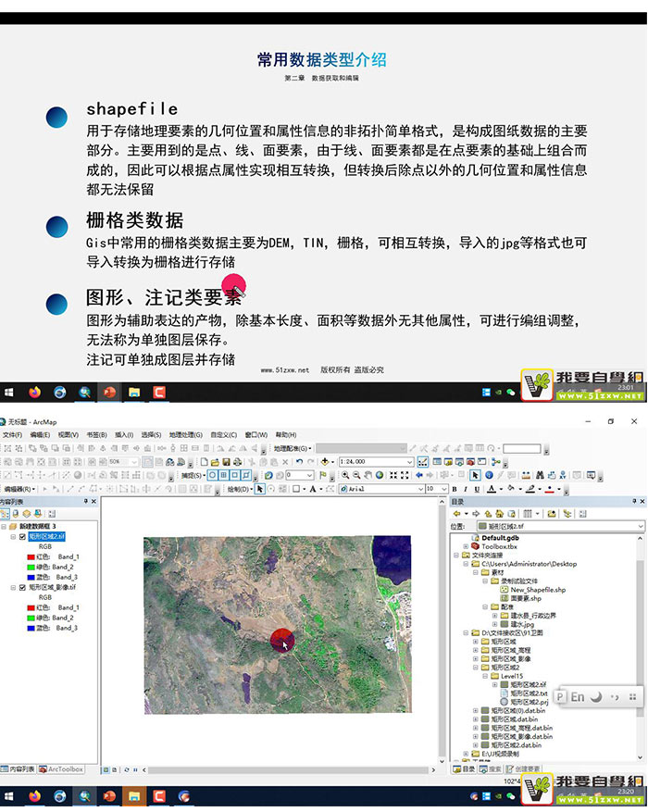Toggle edge snapping
Viewport: 648px width, 812px height.
246,475
